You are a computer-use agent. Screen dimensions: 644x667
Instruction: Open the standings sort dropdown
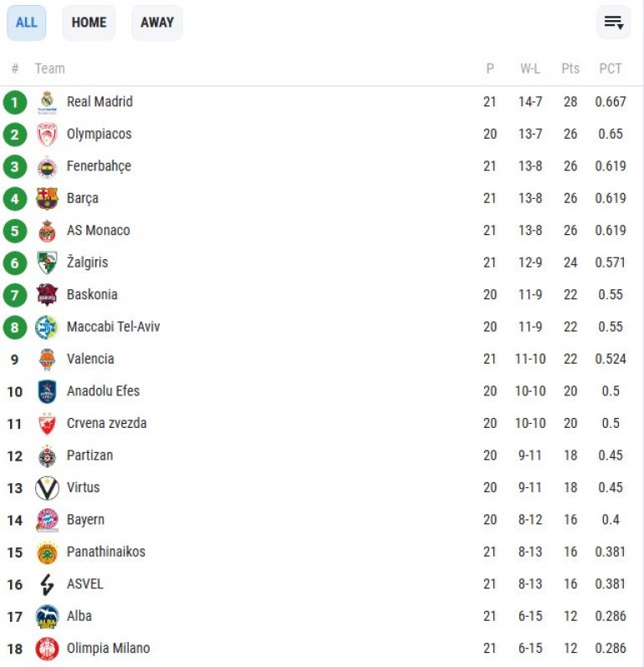613,23
